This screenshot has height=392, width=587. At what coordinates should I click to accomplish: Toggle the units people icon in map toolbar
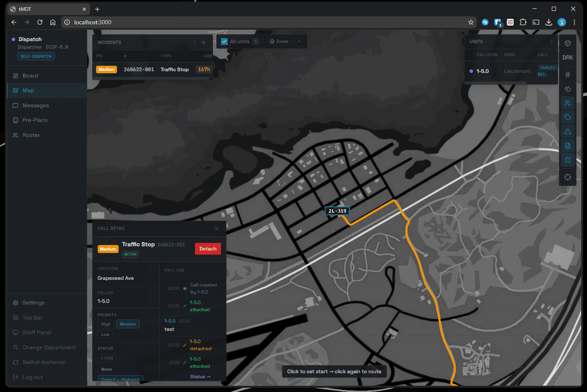(x=568, y=103)
